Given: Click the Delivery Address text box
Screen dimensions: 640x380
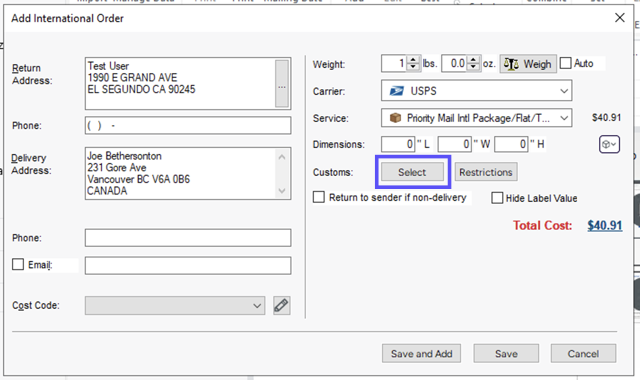Looking at the screenshot, I should point(188,173).
